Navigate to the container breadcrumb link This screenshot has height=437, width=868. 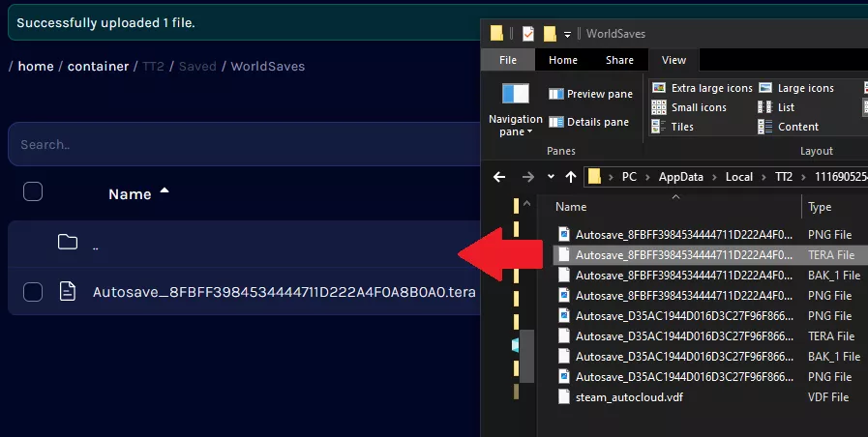98,66
